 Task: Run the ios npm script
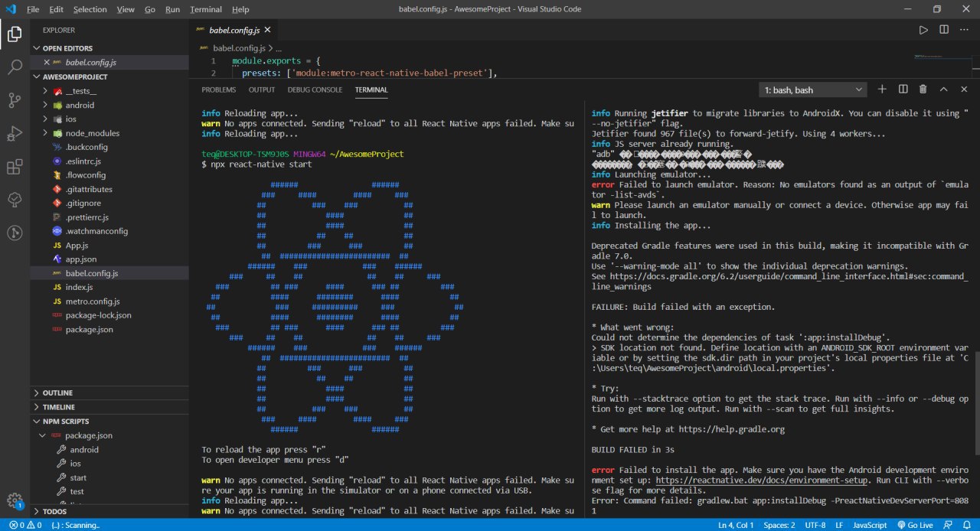(x=75, y=464)
